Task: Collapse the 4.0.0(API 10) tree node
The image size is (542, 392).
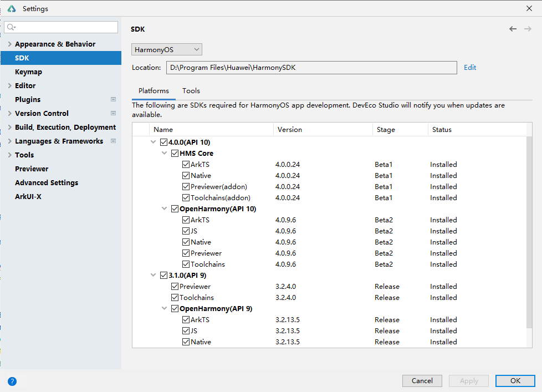Action: click(153, 142)
